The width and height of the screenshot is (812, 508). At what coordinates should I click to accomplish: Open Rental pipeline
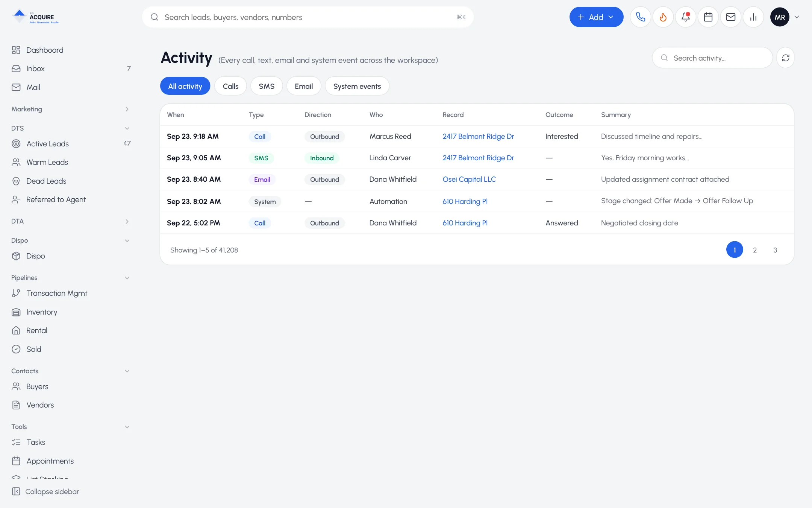(70, 330)
